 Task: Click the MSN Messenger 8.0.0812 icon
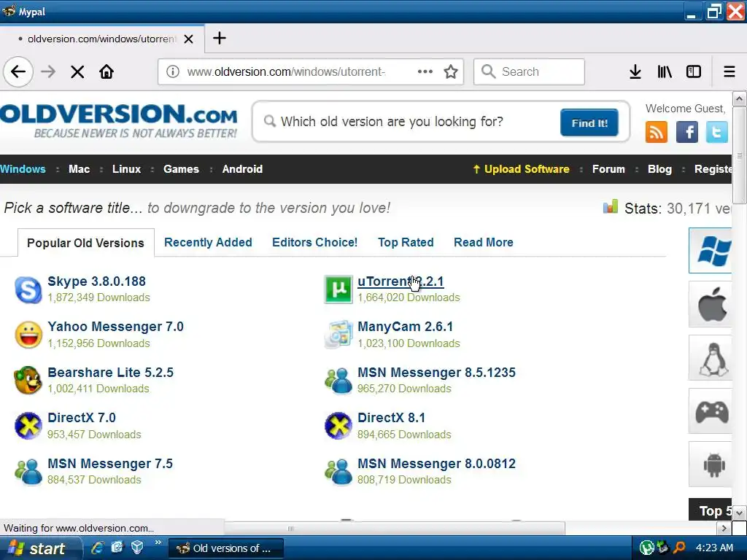(x=338, y=472)
